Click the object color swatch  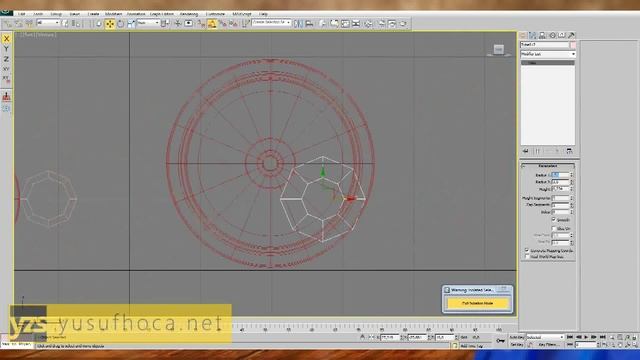coord(573,44)
